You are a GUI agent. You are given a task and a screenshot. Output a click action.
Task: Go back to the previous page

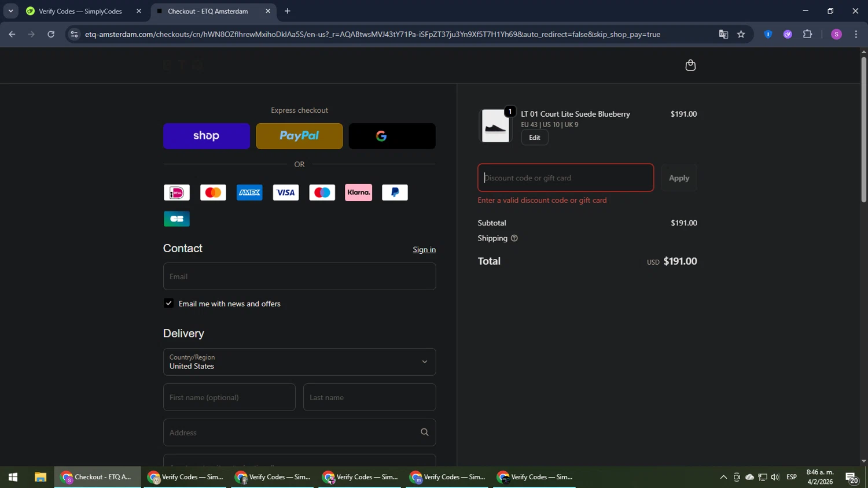click(12, 34)
